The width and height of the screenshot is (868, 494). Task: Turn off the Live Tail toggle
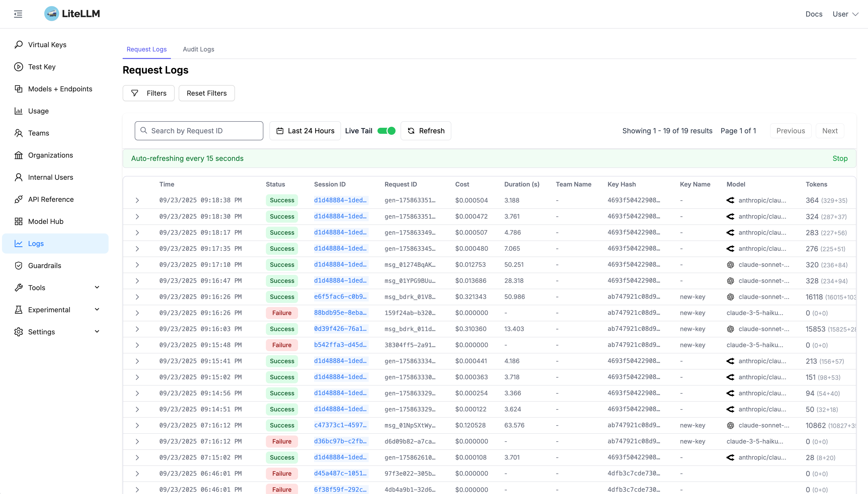pyautogui.click(x=387, y=131)
